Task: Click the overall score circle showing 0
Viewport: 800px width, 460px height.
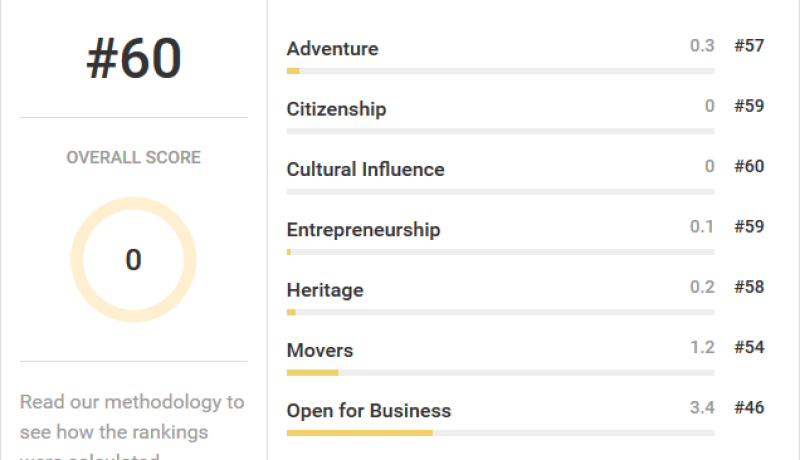Action: 133,260
